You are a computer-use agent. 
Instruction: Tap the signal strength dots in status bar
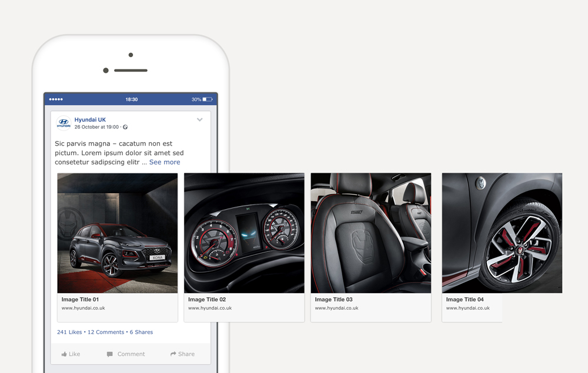pos(56,99)
